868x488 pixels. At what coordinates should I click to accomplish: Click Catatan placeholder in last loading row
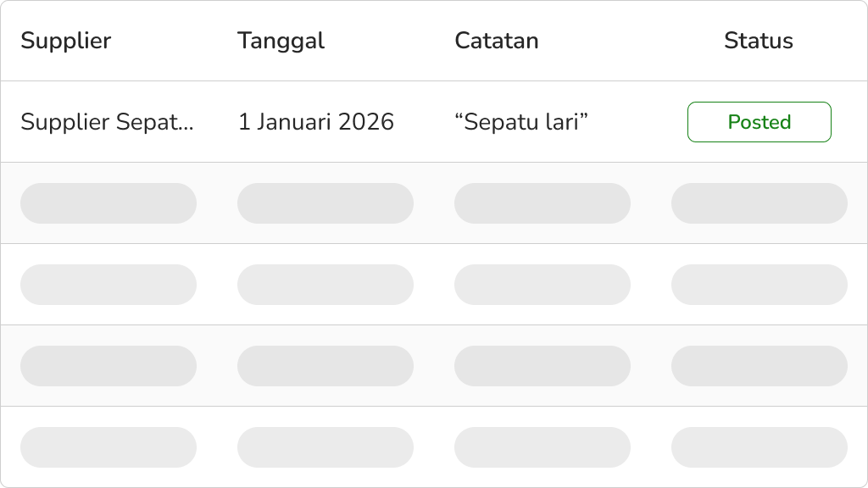pos(542,447)
